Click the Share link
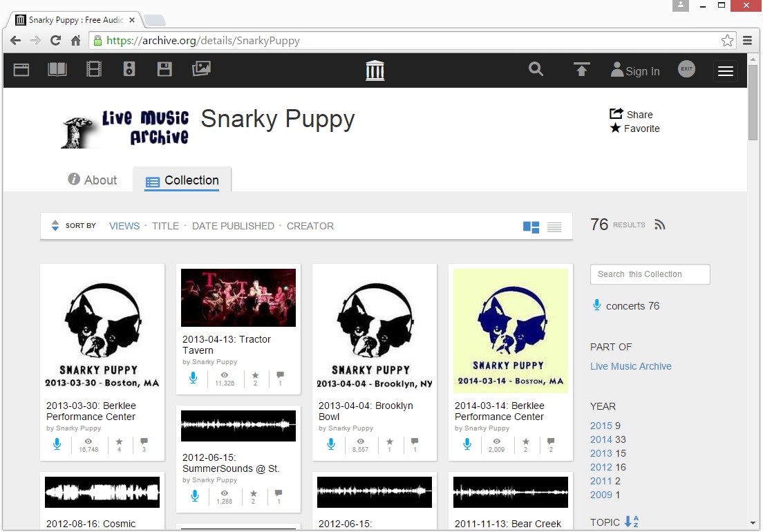This screenshot has width=763, height=532. click(x=631, y=114)
